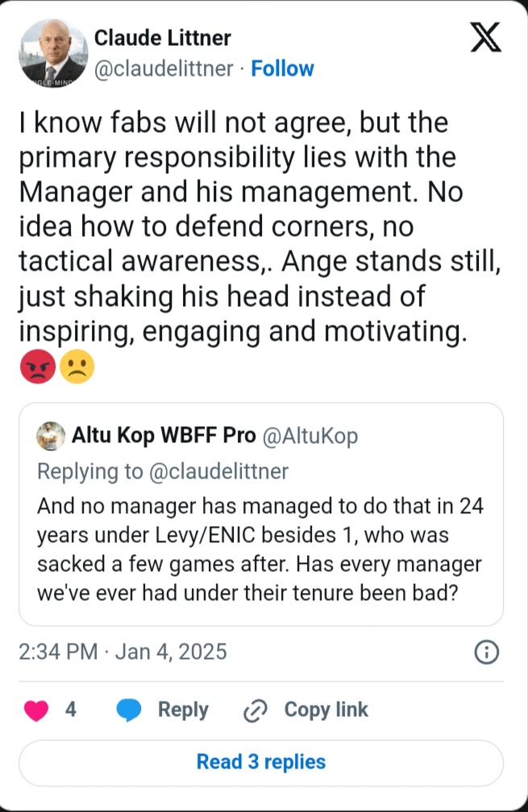Click the chain link copy icon
This screenshot has width=528, height=812.
[255, 710]
